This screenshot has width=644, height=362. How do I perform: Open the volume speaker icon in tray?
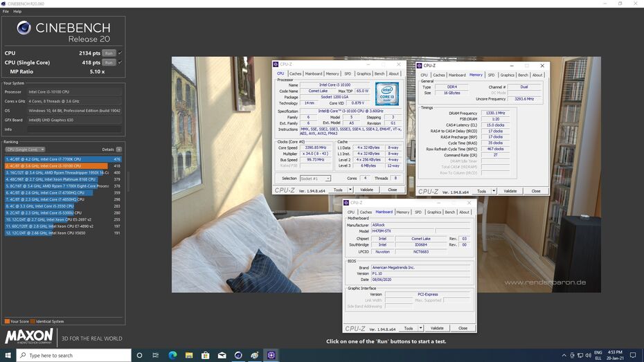pos(588,356)
